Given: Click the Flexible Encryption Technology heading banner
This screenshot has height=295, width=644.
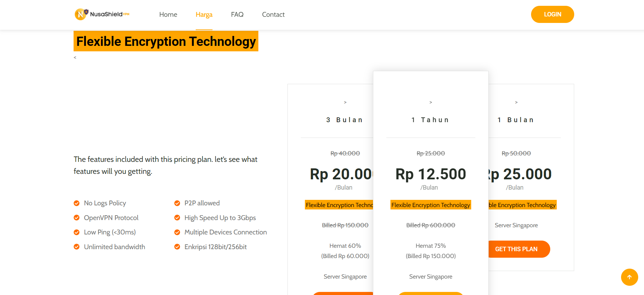Looking at the screenshot, I should click(166, 41).
